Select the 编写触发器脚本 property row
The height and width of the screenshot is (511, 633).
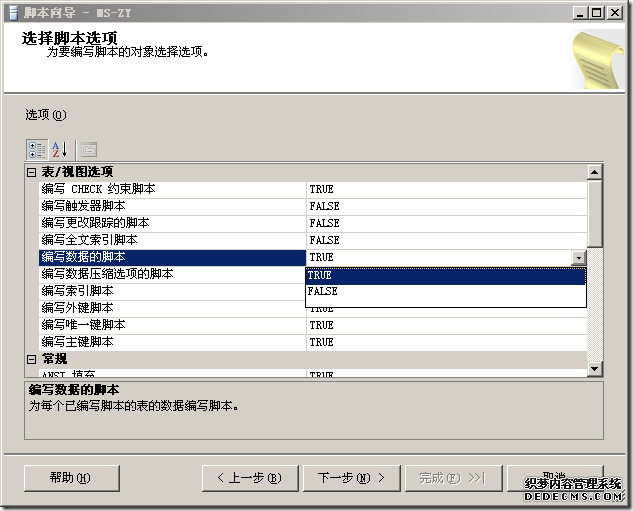point(97,206)
